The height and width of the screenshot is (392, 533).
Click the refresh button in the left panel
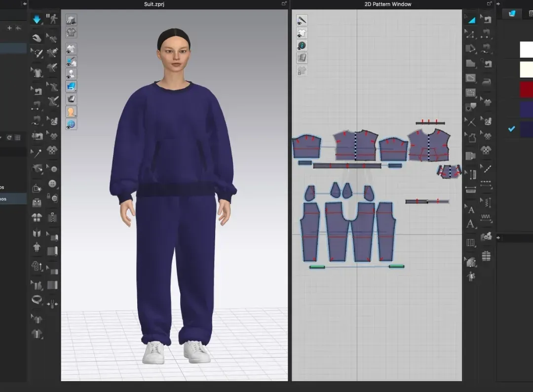click(x=9, y=137)
